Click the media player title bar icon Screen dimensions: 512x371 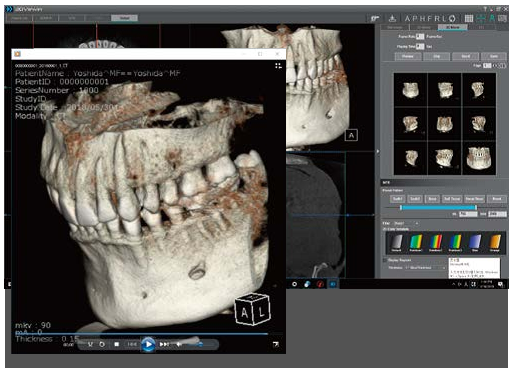(x=17, y=54)
